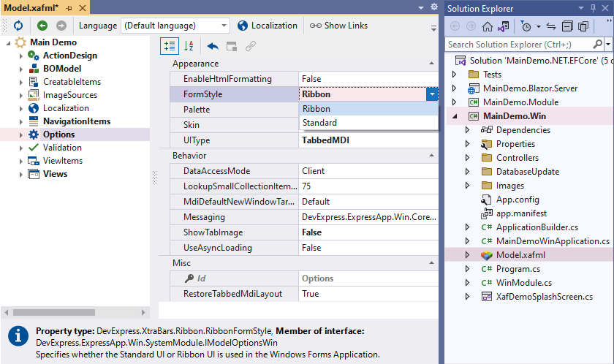Expand the Views node
Viewport: 614px width, 364px height.
20,174
